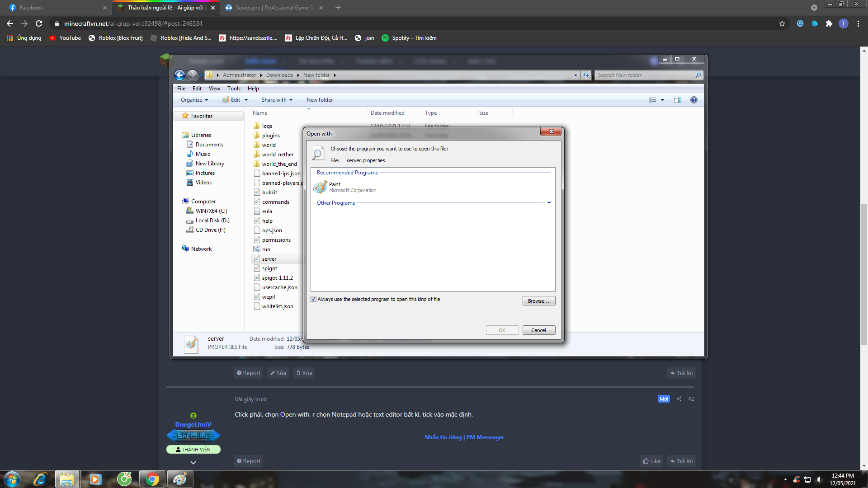
Task: Click Browse button in dialog
Action: tap(538, 301)
